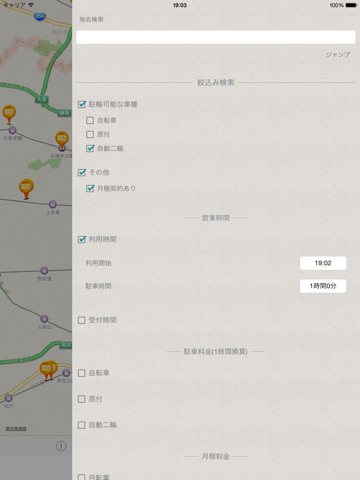Check 自動二輪 under 駐車料金(1時間換算)

pos(82,425)
